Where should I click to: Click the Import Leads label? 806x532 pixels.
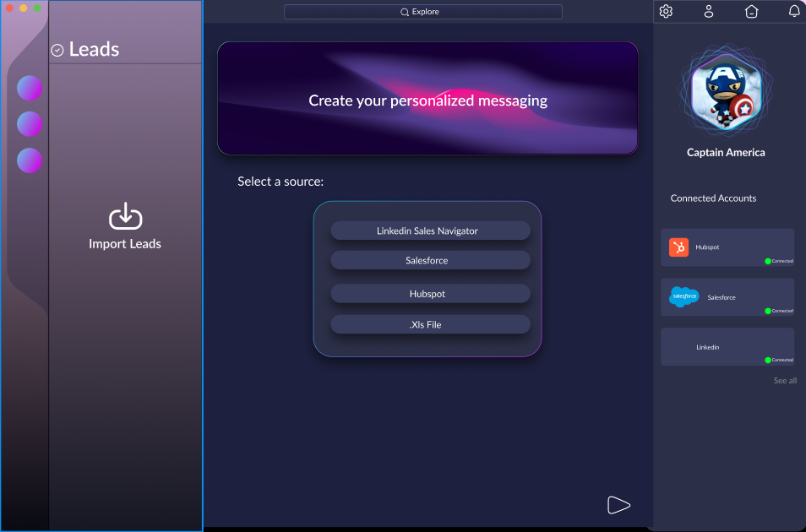coord(125,244)
